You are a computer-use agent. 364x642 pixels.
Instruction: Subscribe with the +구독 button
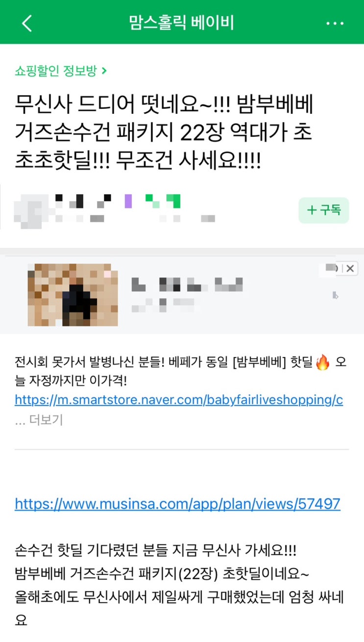click(x=324, y=210)
